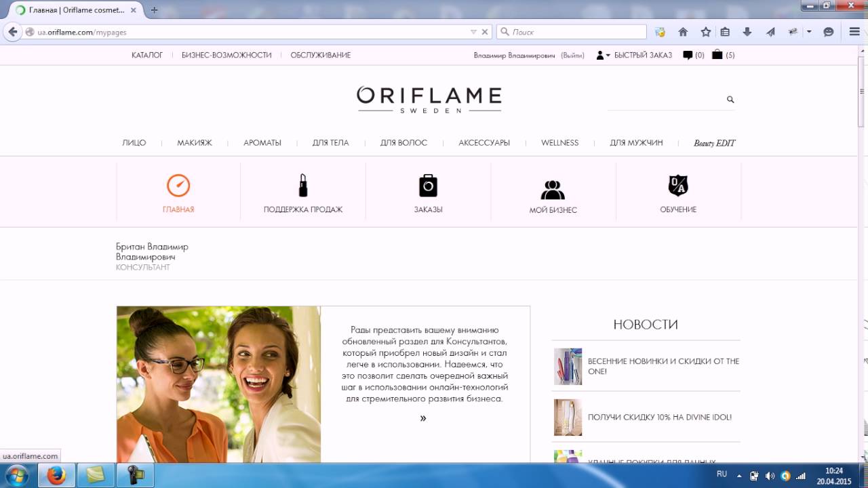Open the green notes icon in the taskbar
868x488 pixels.
pyautogui.click(x=95, y=476)
